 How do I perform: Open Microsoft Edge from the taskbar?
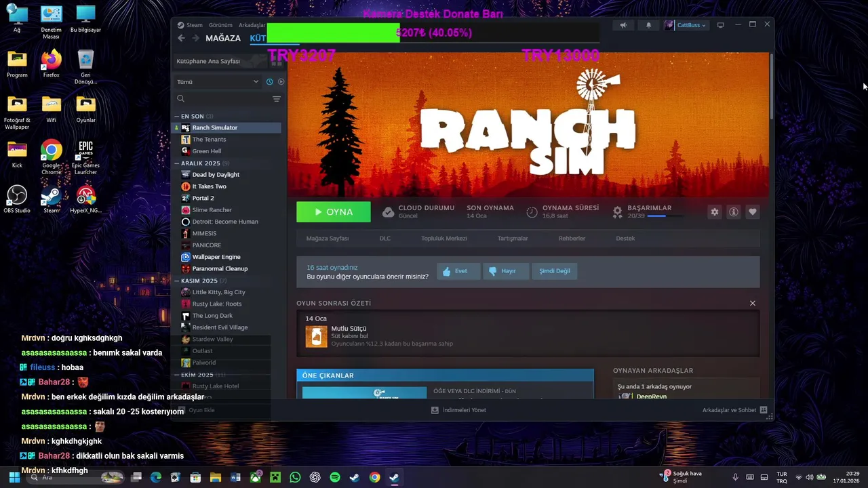pyautogui.click(x=156, y=477)
